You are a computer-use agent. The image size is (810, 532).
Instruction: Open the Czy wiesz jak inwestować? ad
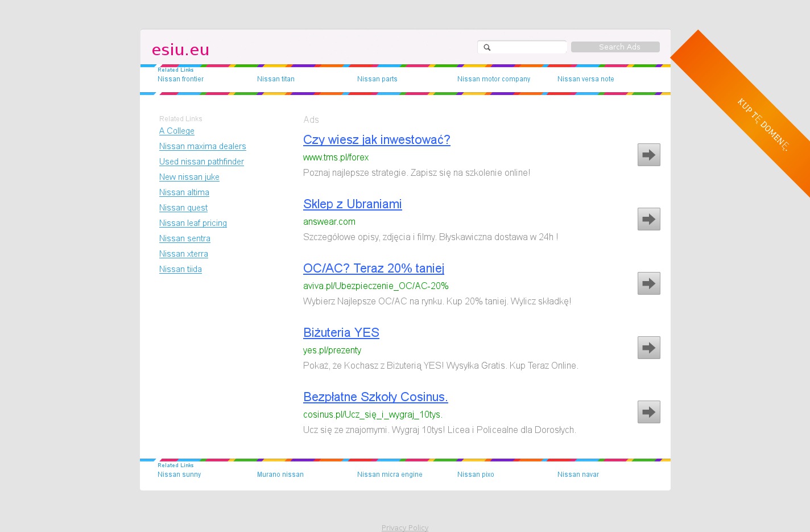(x=377, y=140)
